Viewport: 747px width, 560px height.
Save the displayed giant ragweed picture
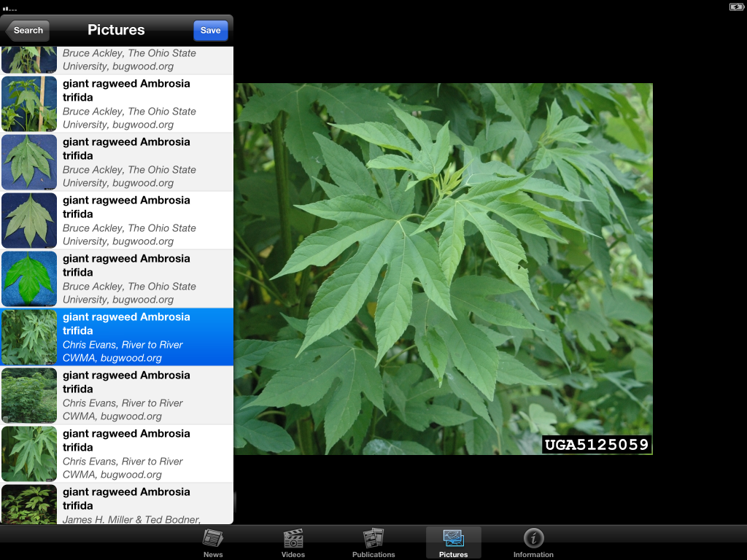point(210,30)
